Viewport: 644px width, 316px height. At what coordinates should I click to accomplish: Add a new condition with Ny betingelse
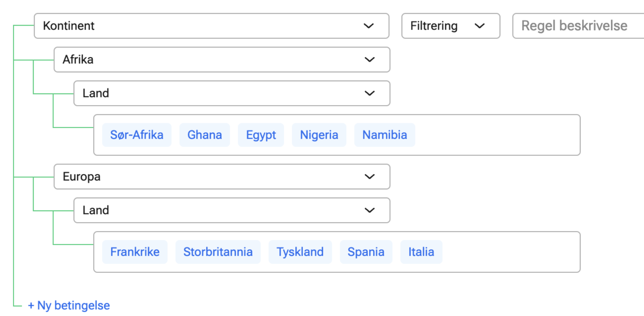tap(69, 306)
